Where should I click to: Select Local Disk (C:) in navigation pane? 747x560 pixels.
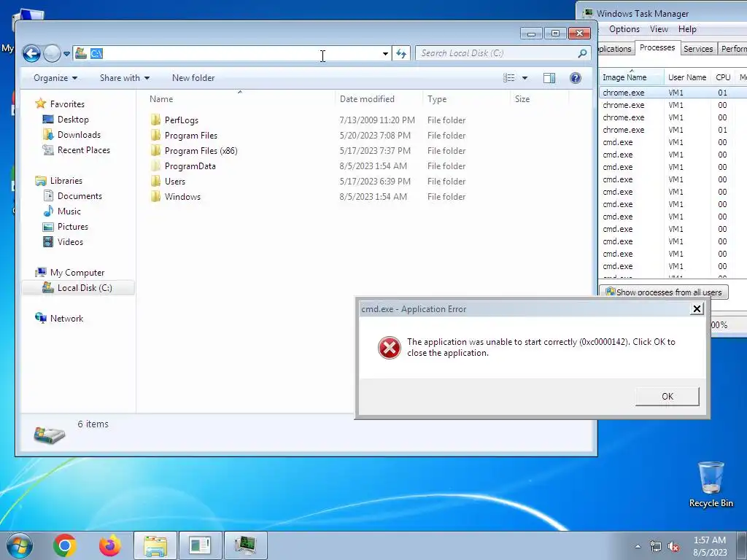tap(78, 287)
